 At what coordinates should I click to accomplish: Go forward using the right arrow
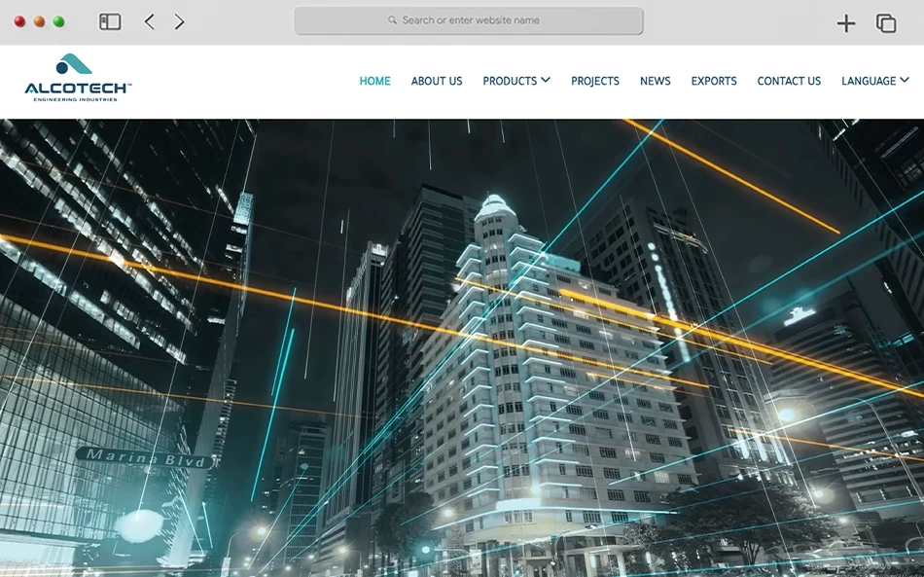click(x=179, y=21)
